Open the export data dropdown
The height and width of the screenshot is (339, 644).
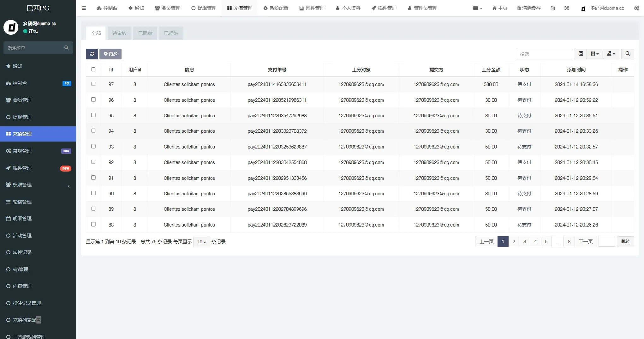(x=611, y=54)
